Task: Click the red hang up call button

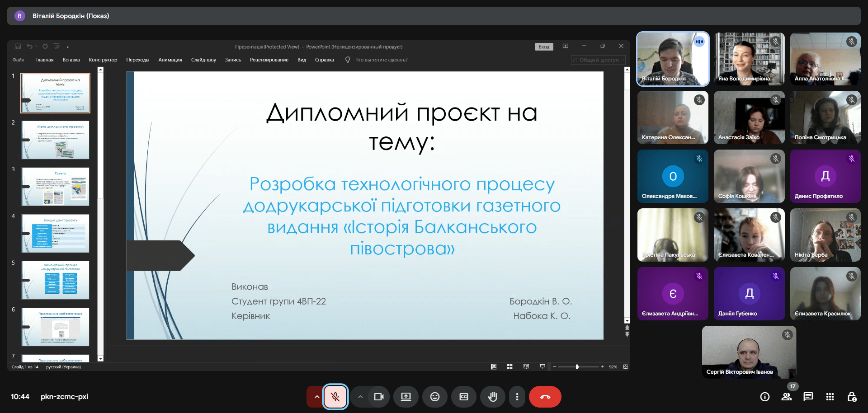Action: [545, 397]
